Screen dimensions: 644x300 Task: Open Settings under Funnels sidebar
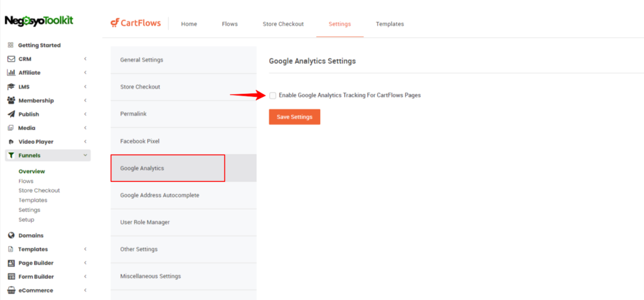pos(29,210)
